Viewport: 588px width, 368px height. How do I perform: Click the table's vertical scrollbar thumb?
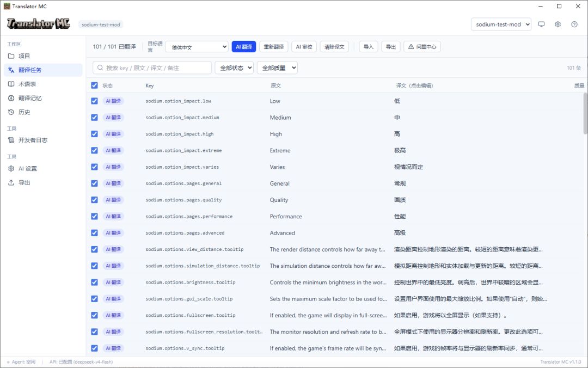(585, 113)
